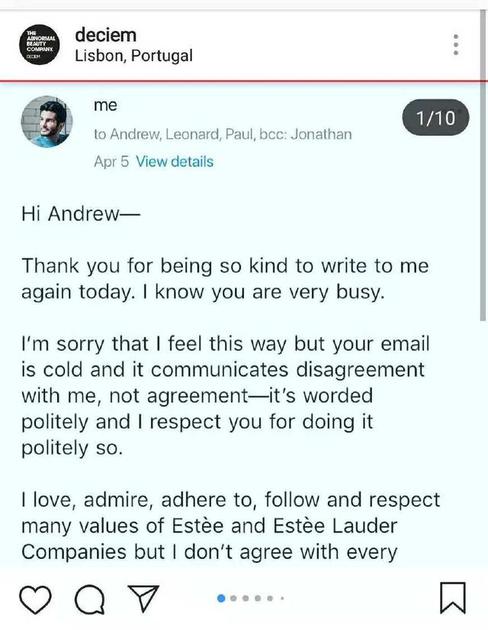This screenshot has height=630, width=488.
Task: Jump to third carousel dot
Action: pos(246,598)
